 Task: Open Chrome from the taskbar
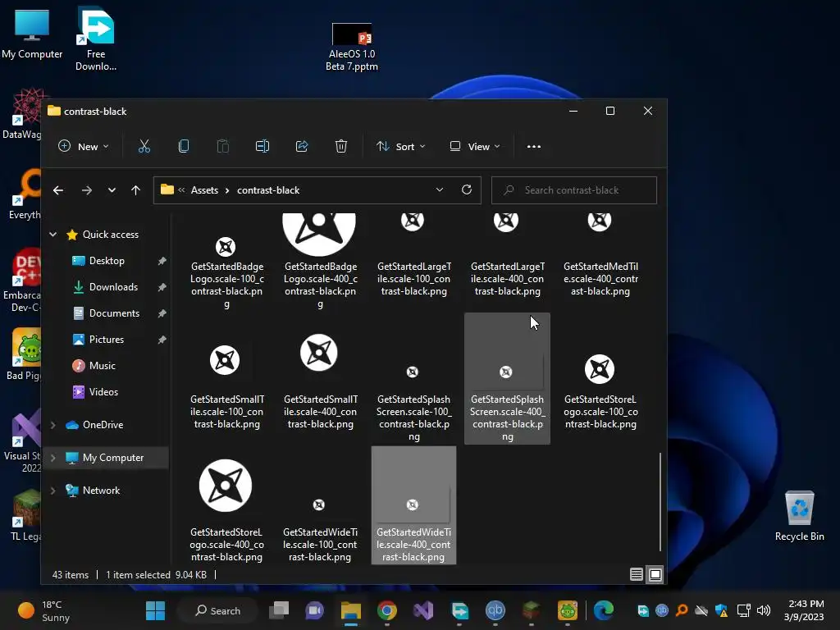(x=387, y=610)
